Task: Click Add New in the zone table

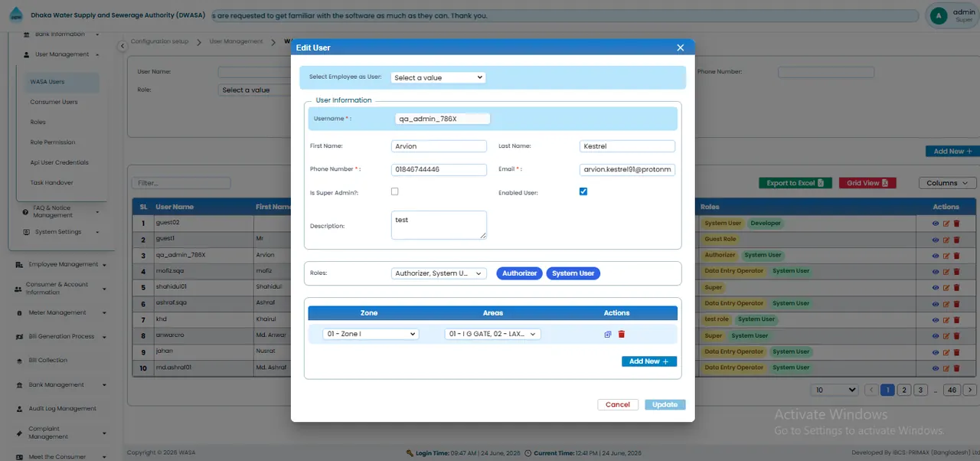Action: point(649,361)
